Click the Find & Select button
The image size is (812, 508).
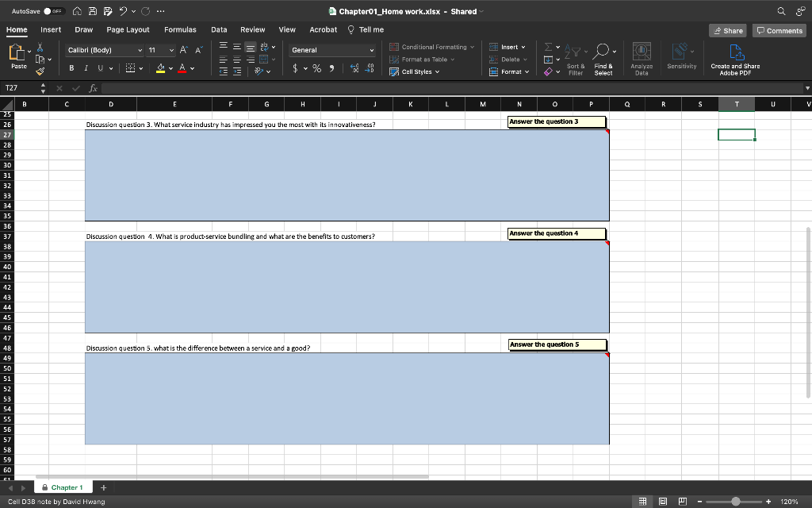point(603,59)
